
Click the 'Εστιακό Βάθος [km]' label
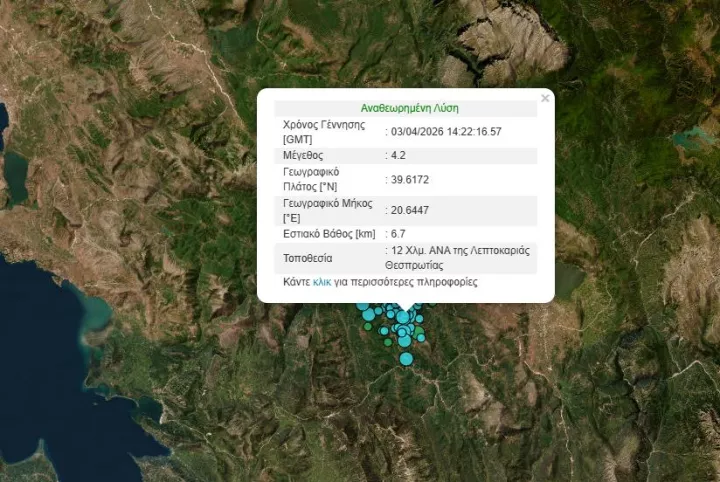coord(330,234)
